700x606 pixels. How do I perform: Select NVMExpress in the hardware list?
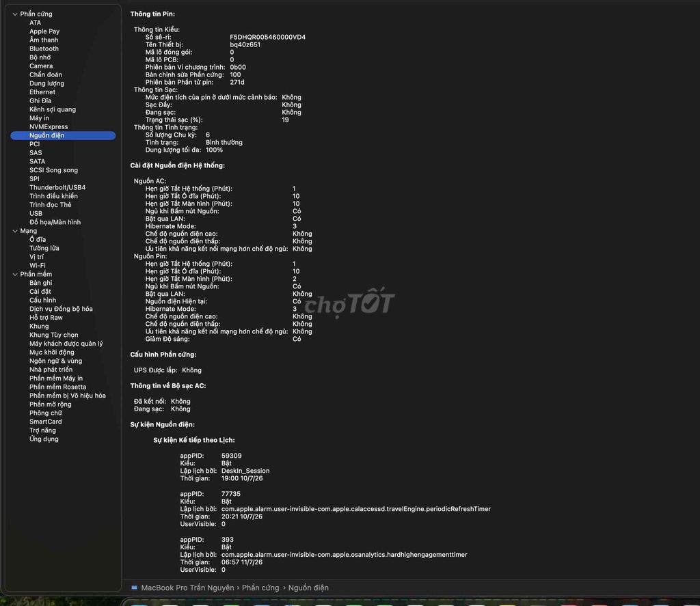pyautogui.click(x=49, y=126)
